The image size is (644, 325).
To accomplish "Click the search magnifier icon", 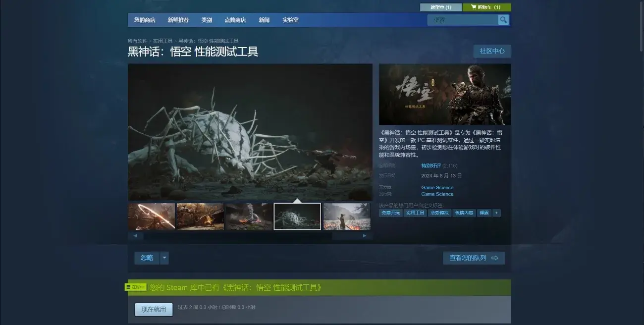I will pyautogui.click(x=503, y=20).
